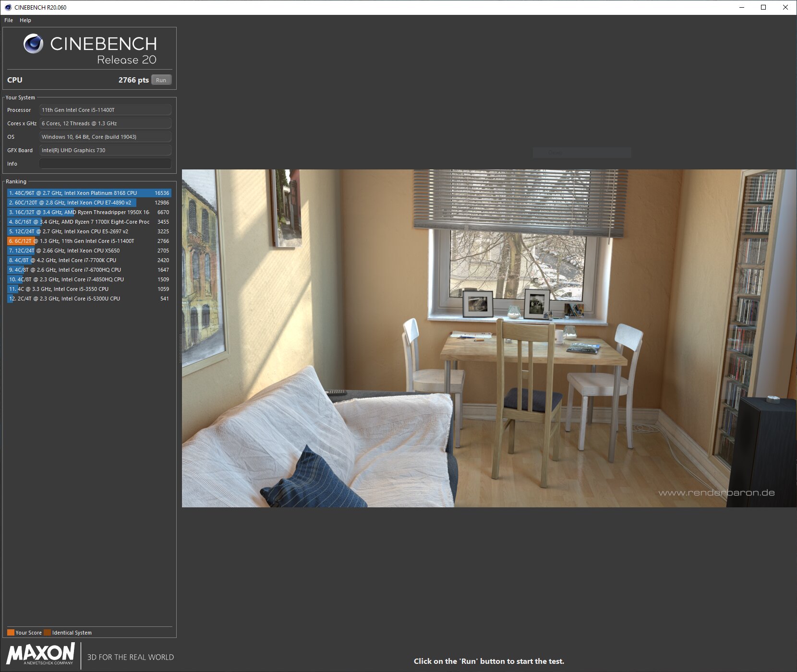
Task: Click the Cinebench title bar app icon
Action: [x=8, y=7]
